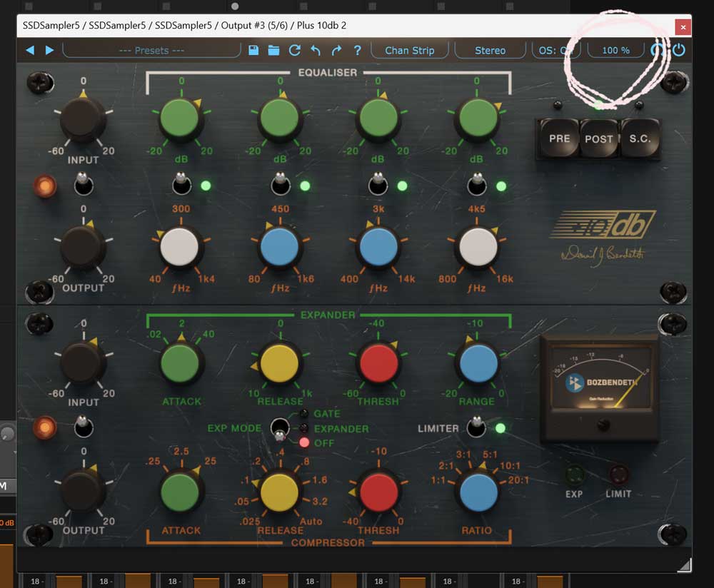
Task: Click the previous preset arrow
Action: click(30, 50)
